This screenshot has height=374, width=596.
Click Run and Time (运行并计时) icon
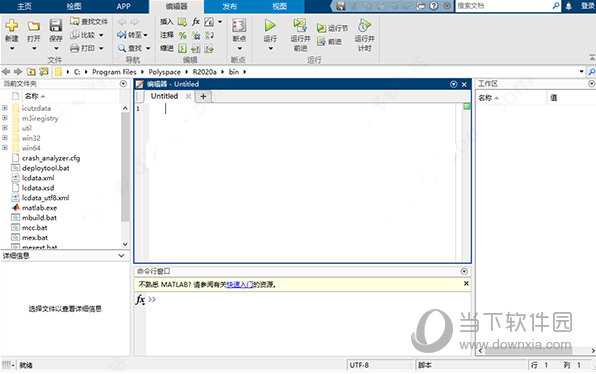tap(364, 25)
